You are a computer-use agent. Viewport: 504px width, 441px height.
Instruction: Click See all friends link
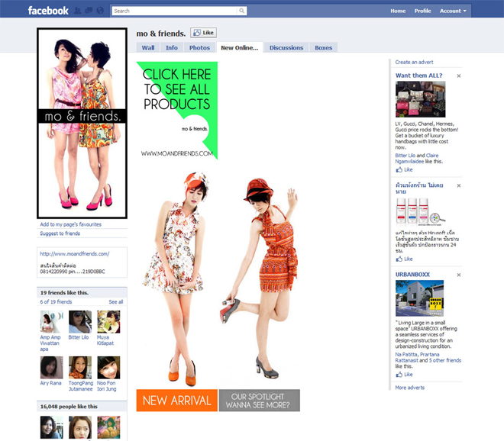[x=116, y=301]
